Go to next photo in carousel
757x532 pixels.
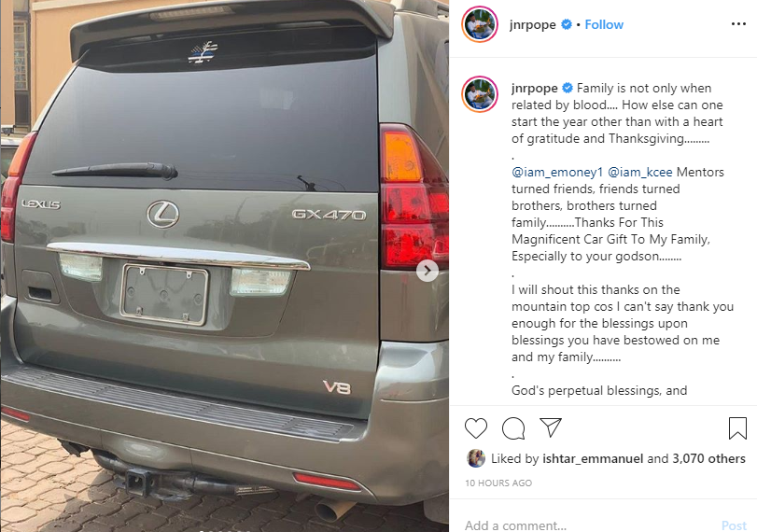tap(428, 271)
